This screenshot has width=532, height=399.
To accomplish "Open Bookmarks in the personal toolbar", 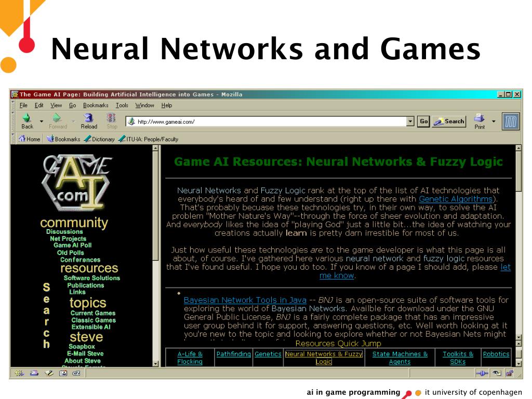I will (x=63, y=139).
